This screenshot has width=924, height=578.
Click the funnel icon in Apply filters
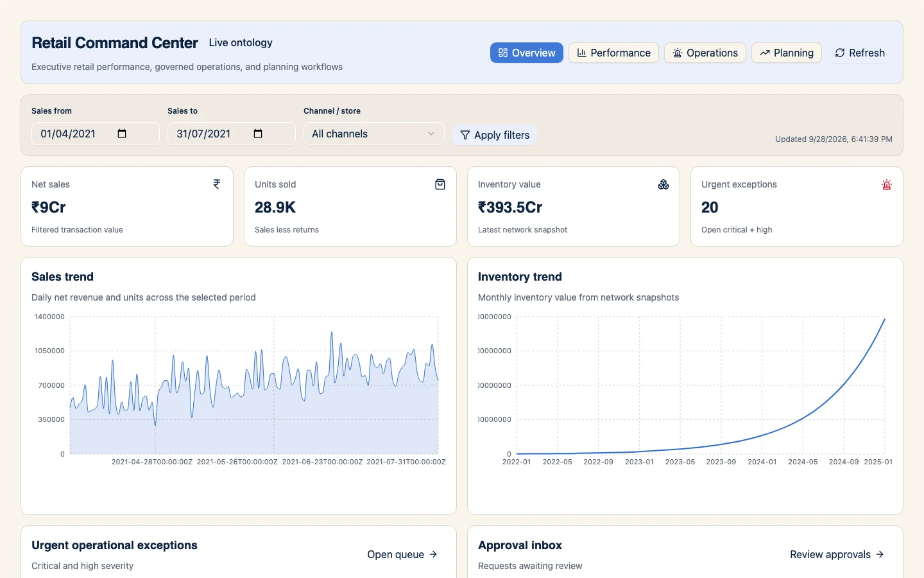coord(465,135)
